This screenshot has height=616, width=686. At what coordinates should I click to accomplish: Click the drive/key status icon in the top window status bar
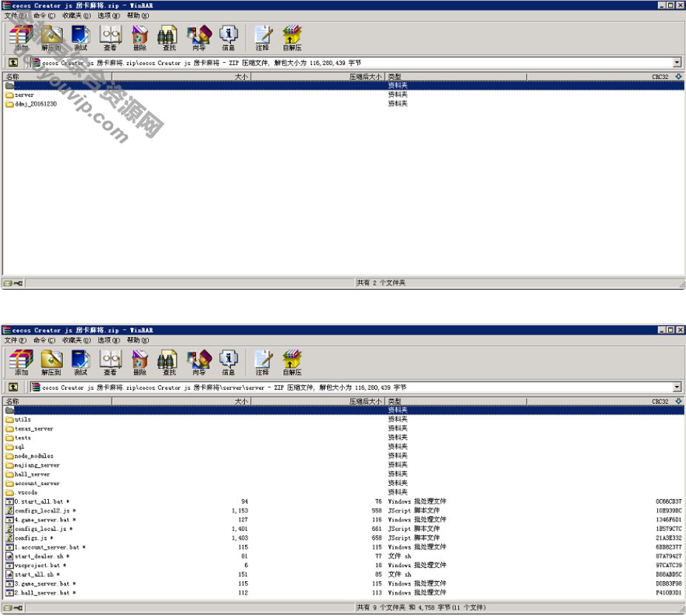pos(13,283)
